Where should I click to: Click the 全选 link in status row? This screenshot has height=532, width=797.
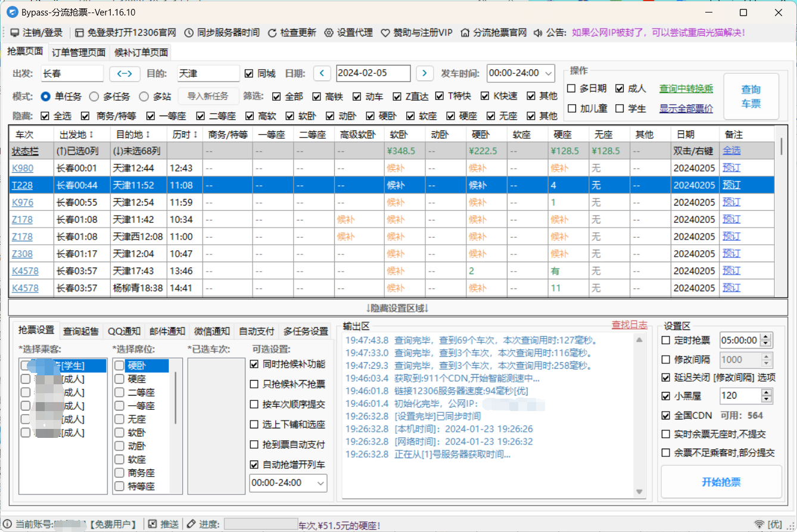coord(731,151)
